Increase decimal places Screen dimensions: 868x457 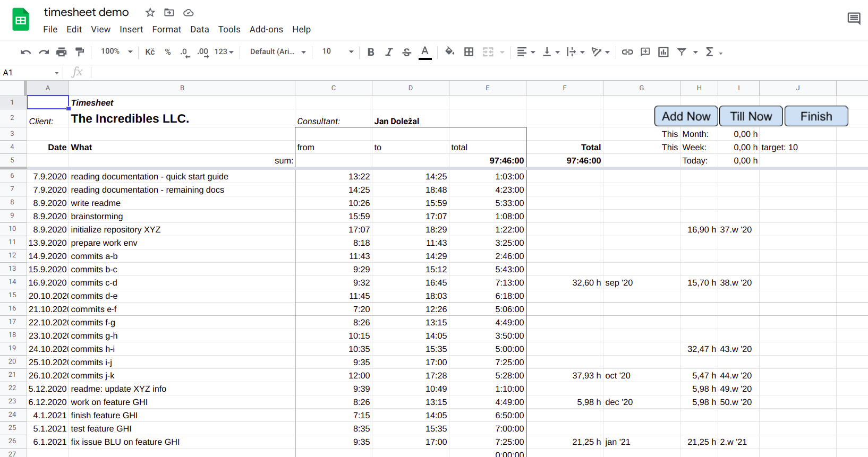[203, 52]
